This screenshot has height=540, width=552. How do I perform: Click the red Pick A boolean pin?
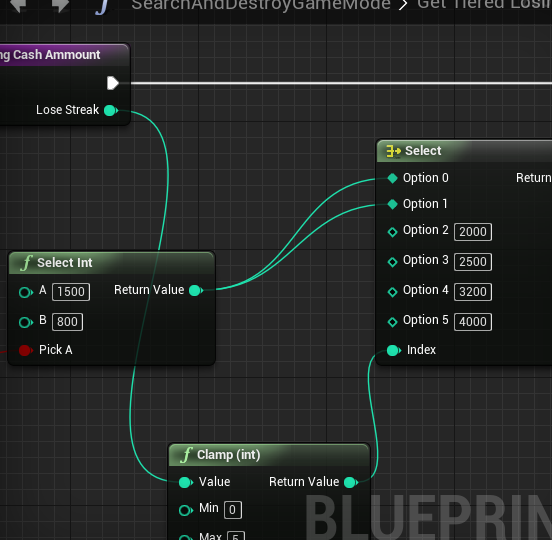[x=25, y=350]
